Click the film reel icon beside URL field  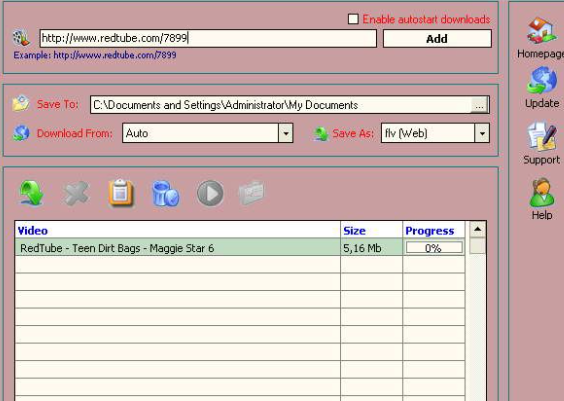point(21,38)
